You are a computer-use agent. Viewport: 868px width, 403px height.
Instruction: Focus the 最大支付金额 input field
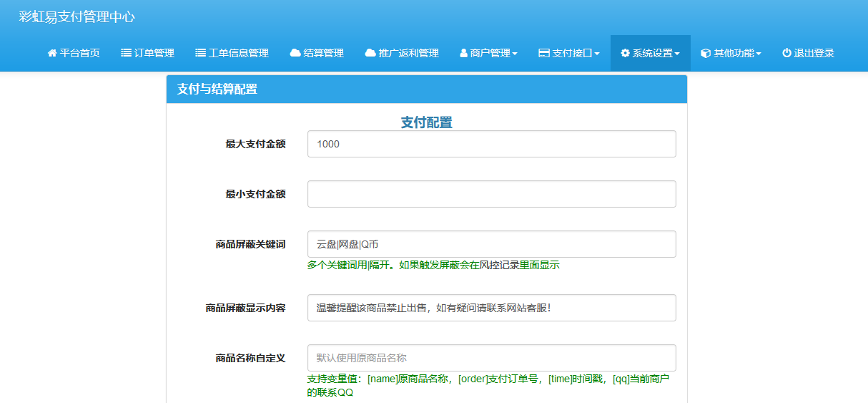(491, 144)
